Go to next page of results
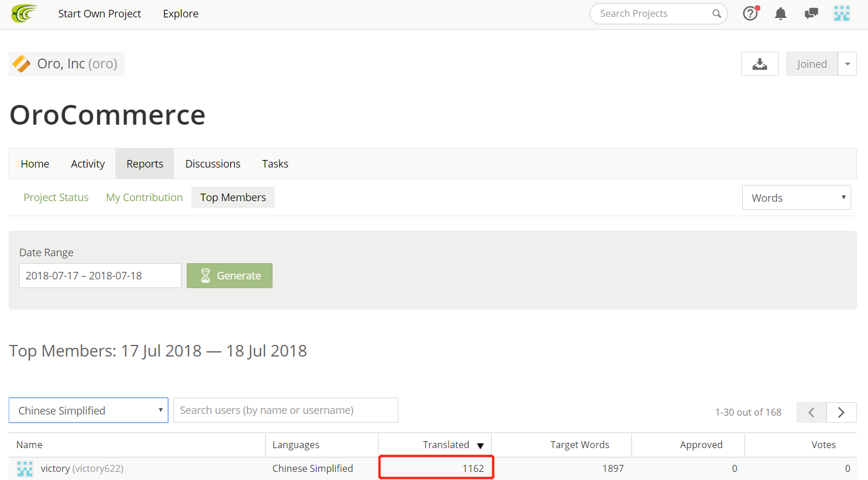 point(841,412)
